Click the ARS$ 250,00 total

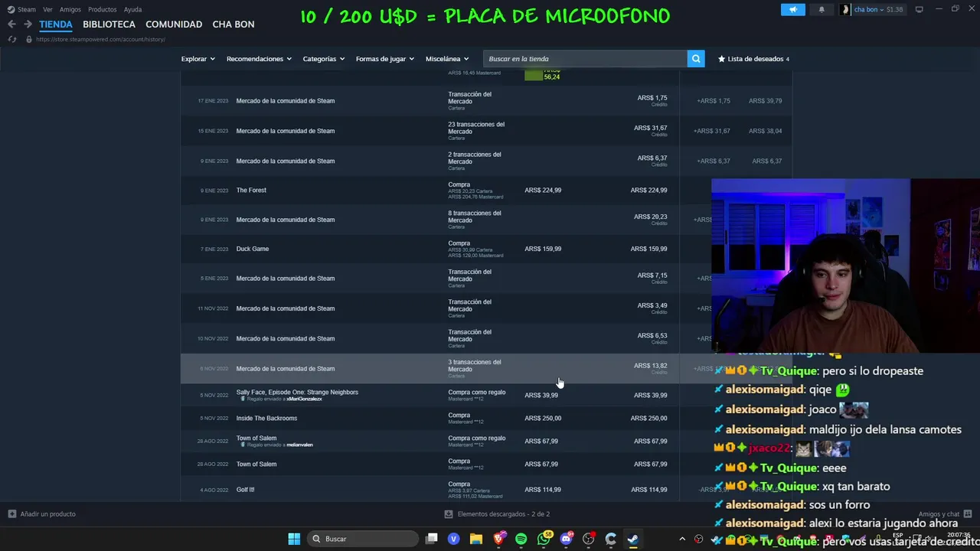[648, 418]
